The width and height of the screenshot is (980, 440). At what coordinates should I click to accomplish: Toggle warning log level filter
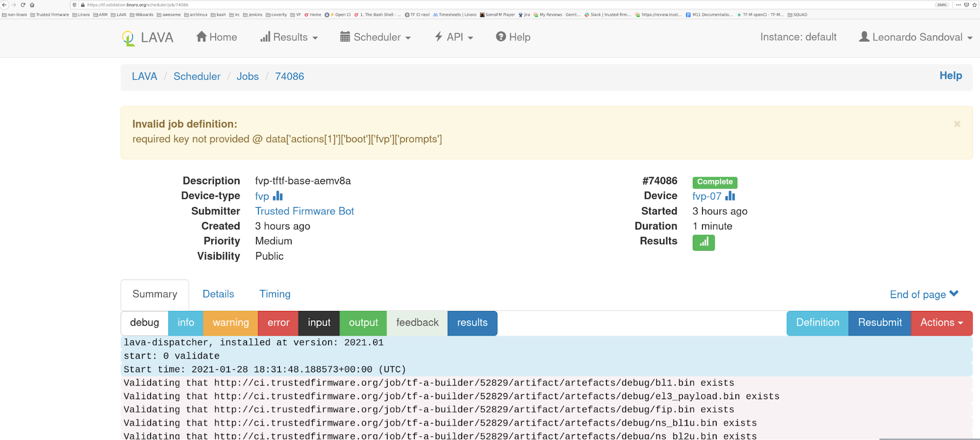(x=230, y=323)
